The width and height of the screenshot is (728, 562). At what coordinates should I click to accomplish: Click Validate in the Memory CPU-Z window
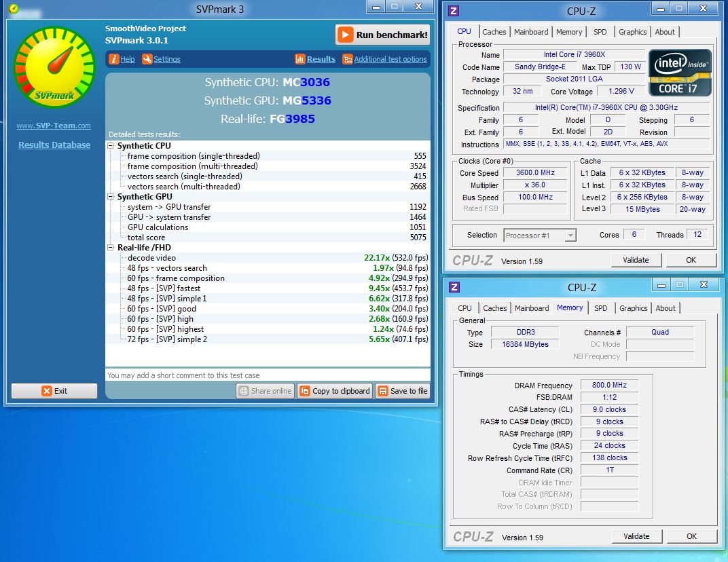click(636, 536)
